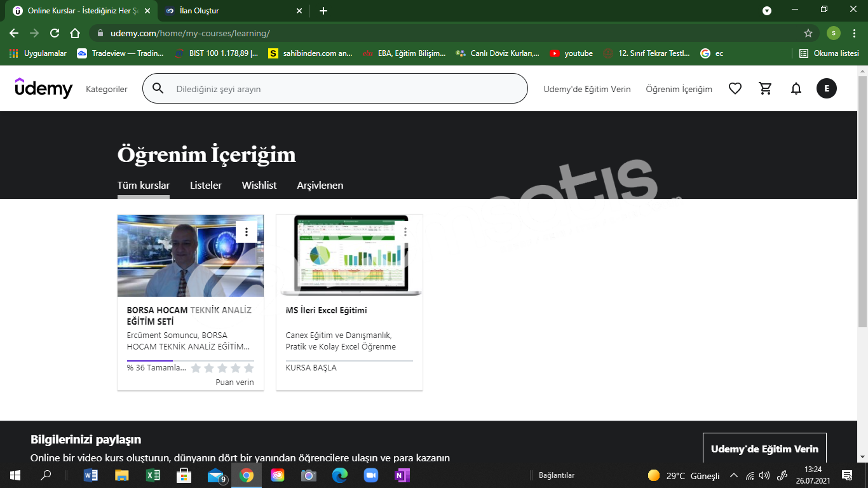Open Uygulamalar apps shortcut
Viewport: 868px width, 488px height.
(38, 53)
